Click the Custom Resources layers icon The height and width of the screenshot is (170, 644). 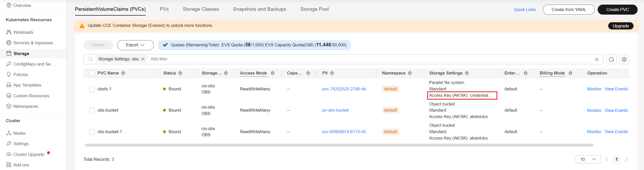pyautogui.click(x=9, y=96)
